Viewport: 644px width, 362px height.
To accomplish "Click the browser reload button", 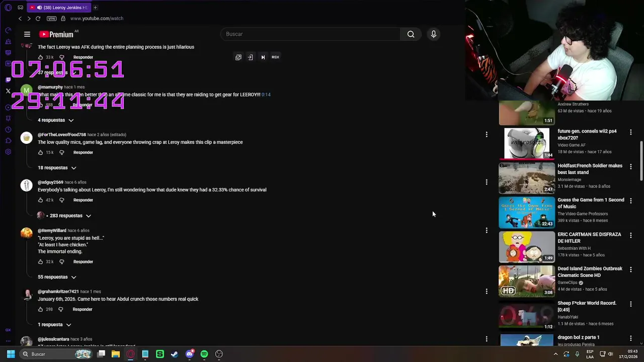I will [x=38, y=19].
